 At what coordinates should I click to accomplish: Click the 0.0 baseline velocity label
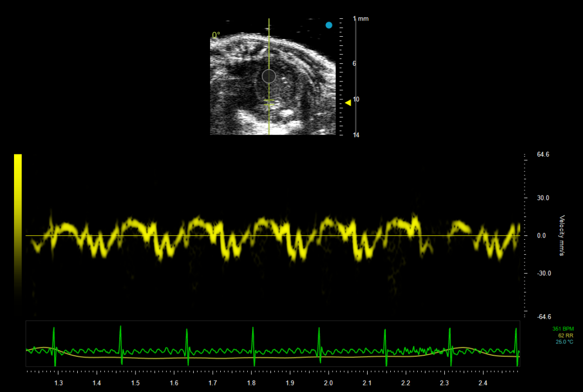[541, 236]
